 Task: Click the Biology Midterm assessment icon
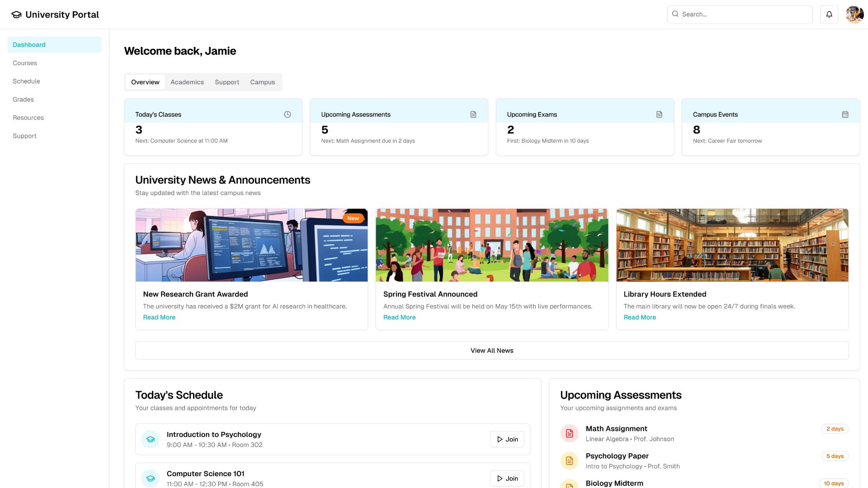click(x=570, y=484)
